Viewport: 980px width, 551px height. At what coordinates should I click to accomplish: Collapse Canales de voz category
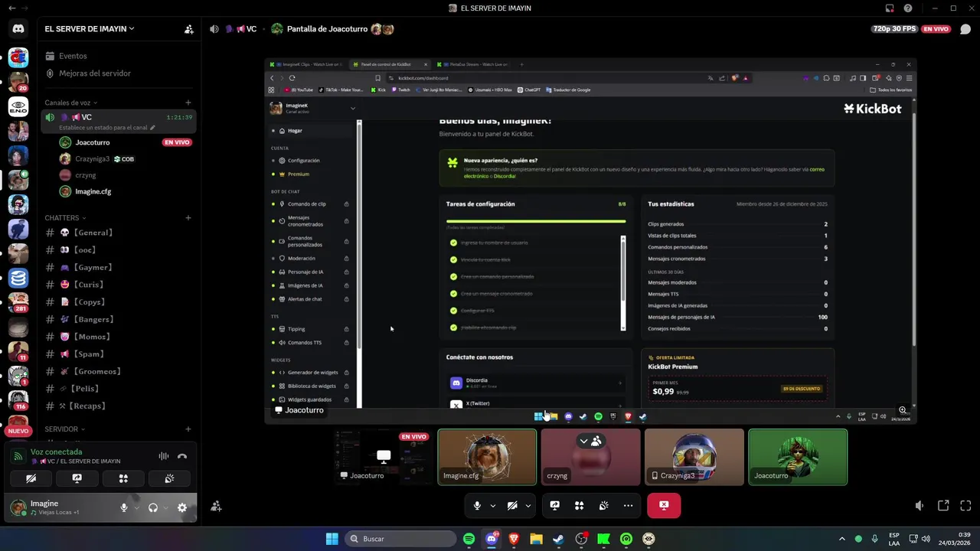pos(71,103)
